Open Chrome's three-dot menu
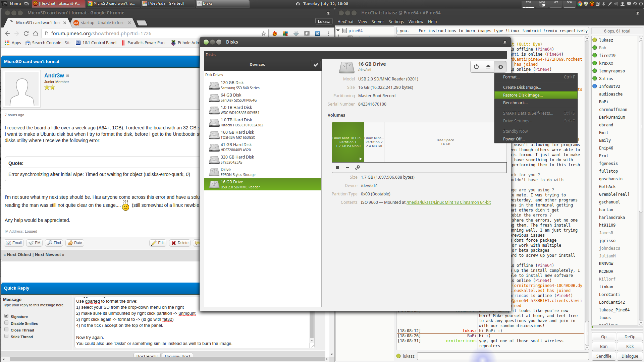644x362 pixels. click(328, 34)
